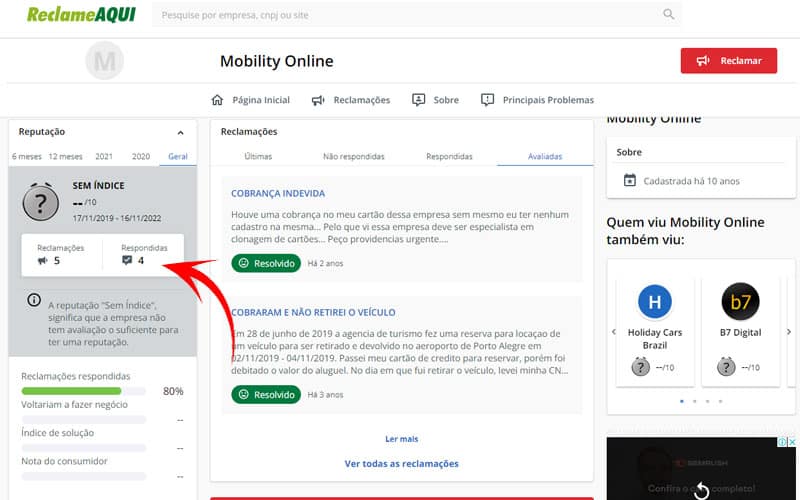This screenshot has height=500, width=800.
Task: Switch to the Respondidas complaints tab
Action: tap(449, 157)
